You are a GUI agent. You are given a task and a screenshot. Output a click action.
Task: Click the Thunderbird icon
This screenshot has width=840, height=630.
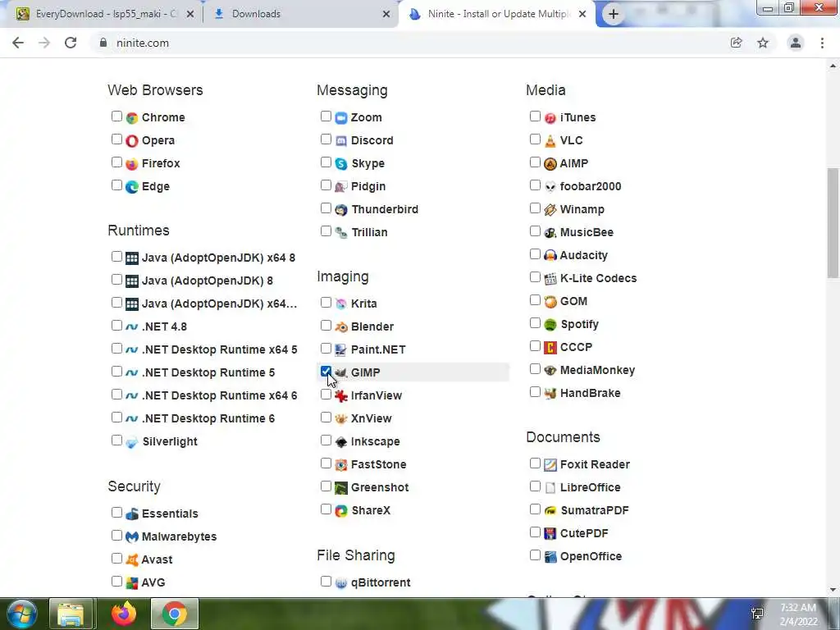(x=341, y=209)
